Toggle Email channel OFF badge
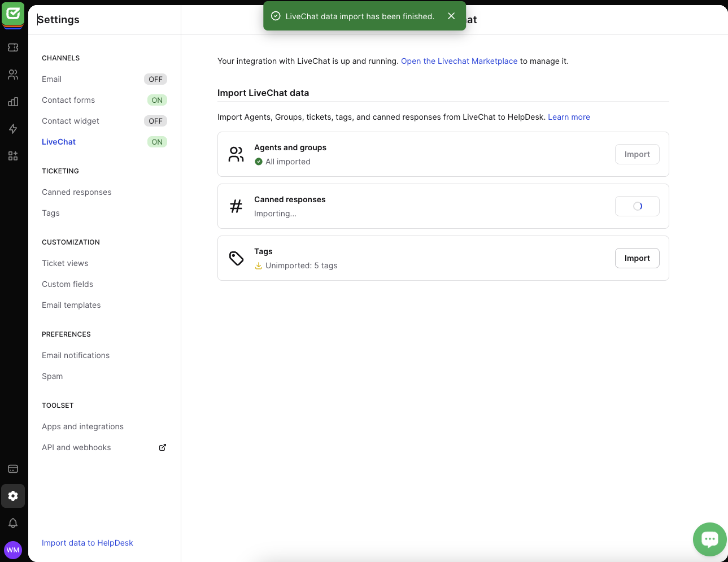 pyautogui.click(x=155, y=79)
